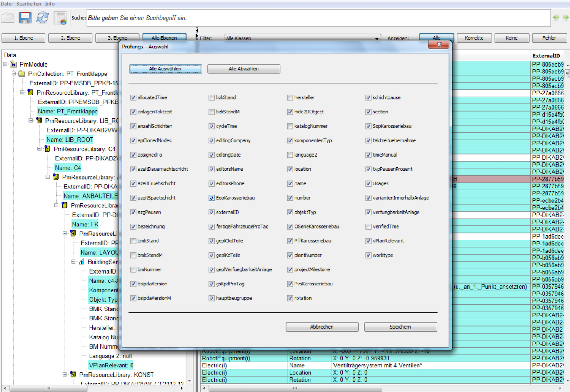The image size is (570, 392).
Task: Click Abbrechen to cancel the dialog
Action: tap(322, 327)
